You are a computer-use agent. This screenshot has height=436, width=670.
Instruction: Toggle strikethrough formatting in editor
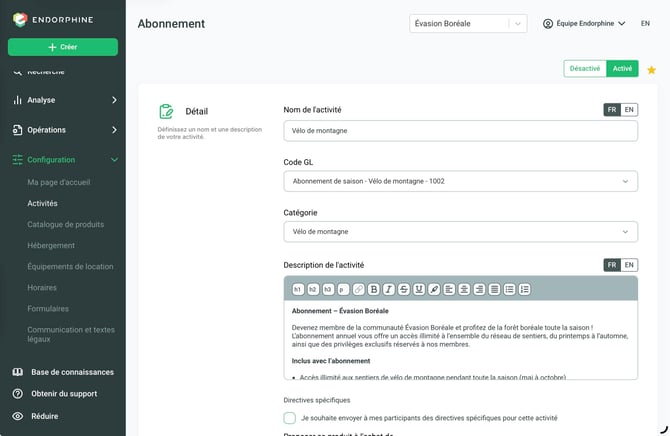click(x=404, y=289)
